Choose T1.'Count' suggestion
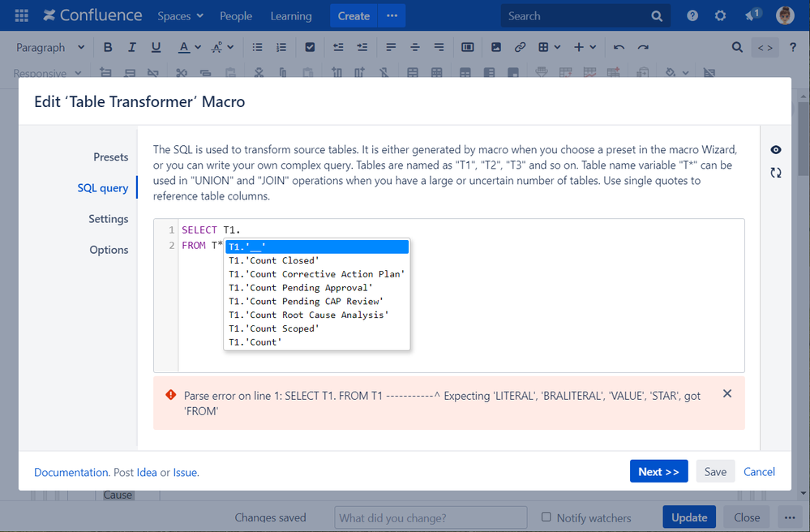 pyautogui.click(x=317, y=342)
